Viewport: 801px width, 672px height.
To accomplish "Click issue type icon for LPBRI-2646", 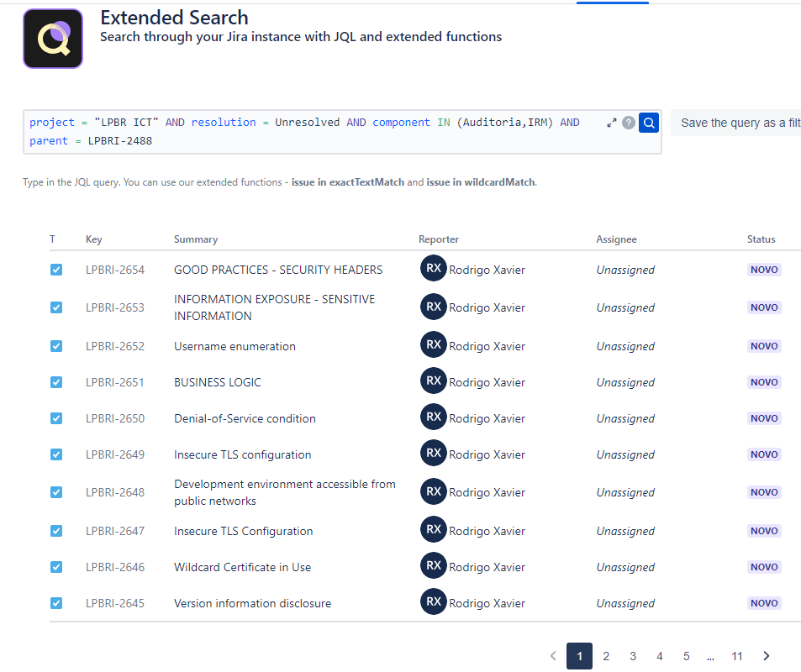I will (x=56, y=567).
